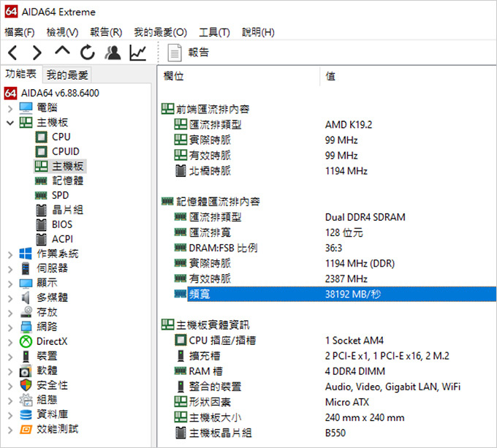This screenshot has width=497, height=448.
Task: Expand the 顯示 tree node
Action: point(10,284)
